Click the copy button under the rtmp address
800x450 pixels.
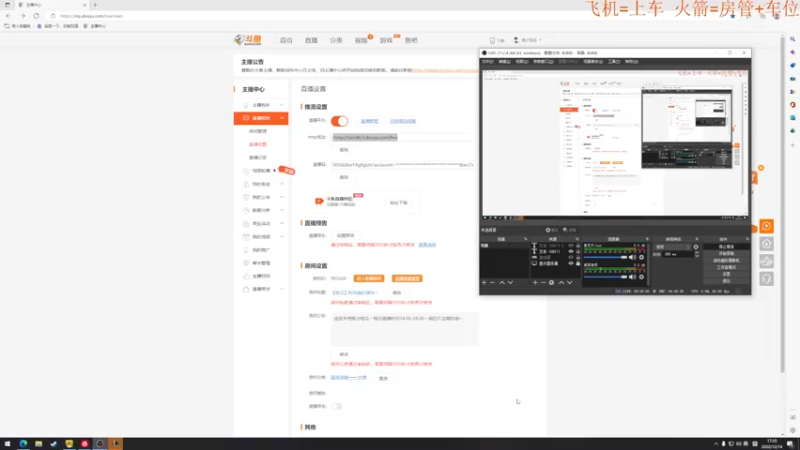tap(344, 150)
